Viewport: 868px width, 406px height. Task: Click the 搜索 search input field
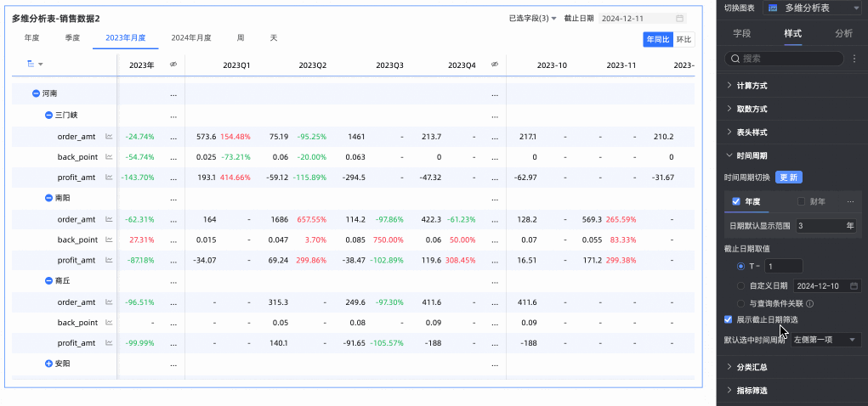pyautogui.click(x=786, y=59)
